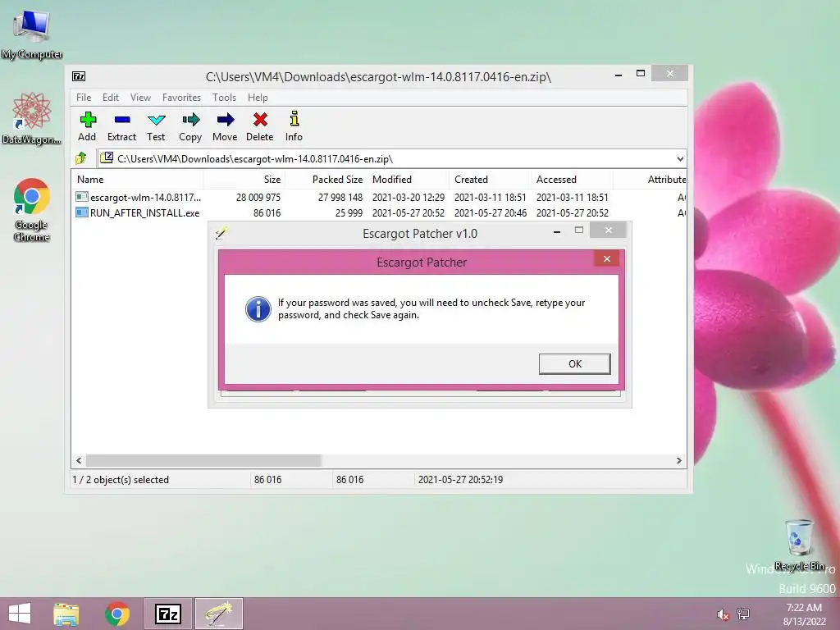The image size is (840, 630).
Task: Open Recycle Bin on desktop
Action: [799, 546]
